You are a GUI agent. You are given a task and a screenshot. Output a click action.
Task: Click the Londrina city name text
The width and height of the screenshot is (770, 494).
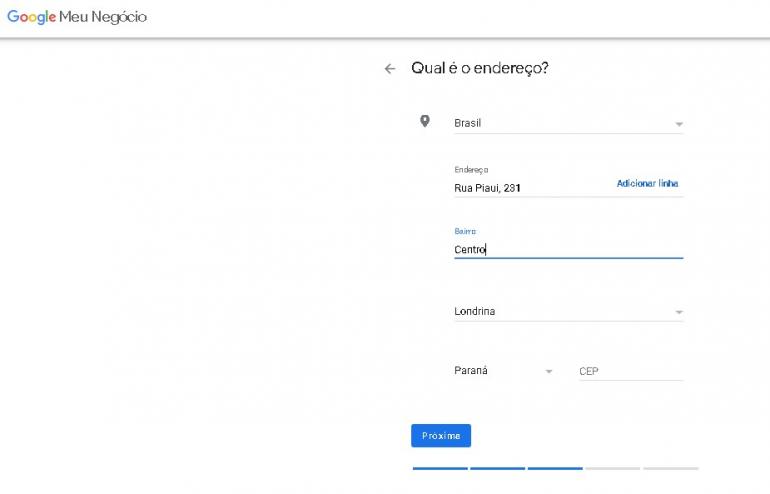point(475,311)
